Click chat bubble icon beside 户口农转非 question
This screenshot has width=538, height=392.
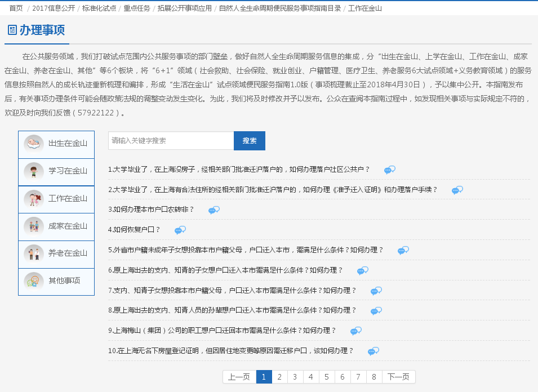214,210
